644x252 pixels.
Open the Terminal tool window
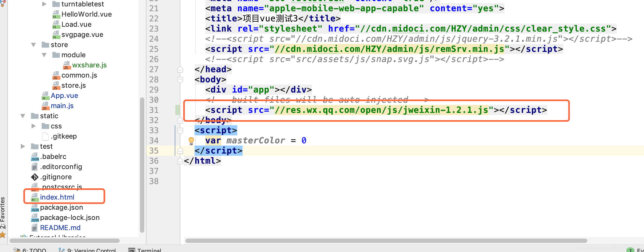[x=145, y=250]
